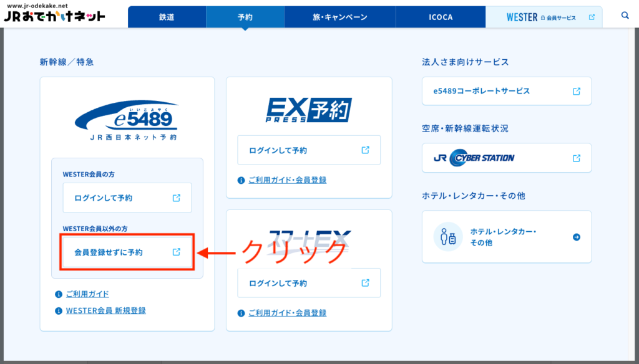Open スマートEX ご利用ガイド・会員登録 link
639x364 pixels.
coord(287,313)
